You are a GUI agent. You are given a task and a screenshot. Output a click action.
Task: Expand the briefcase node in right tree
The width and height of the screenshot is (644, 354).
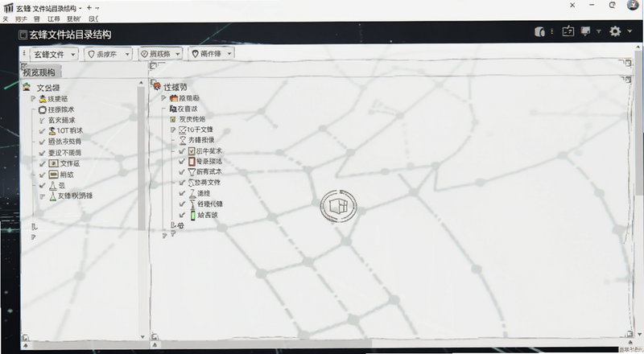coord(163,97)
